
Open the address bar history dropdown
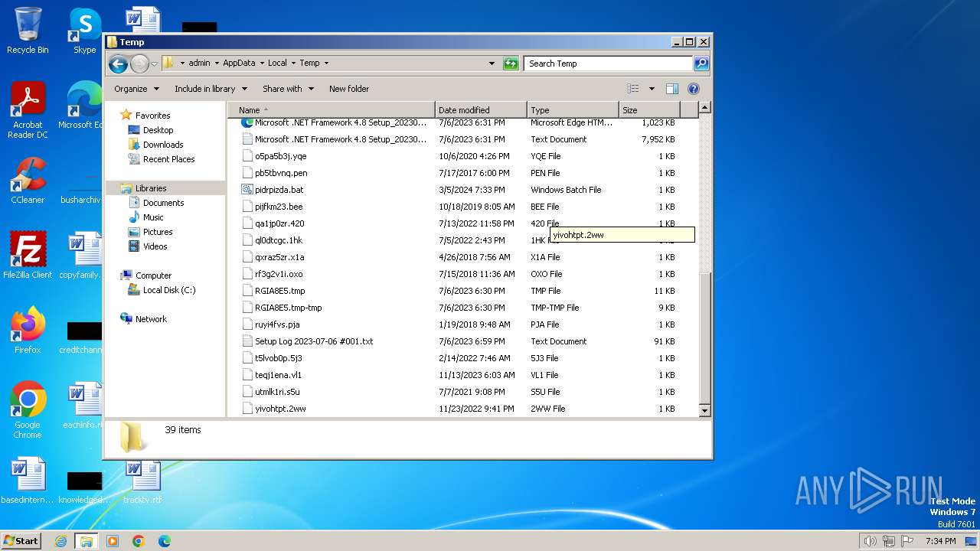[x=492, y=64]
